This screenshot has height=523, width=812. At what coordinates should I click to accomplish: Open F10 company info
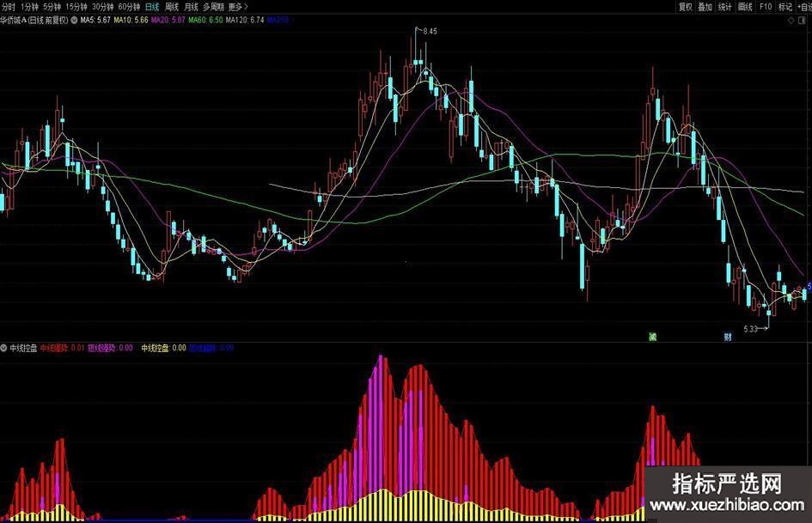click(x=766, y=7)
